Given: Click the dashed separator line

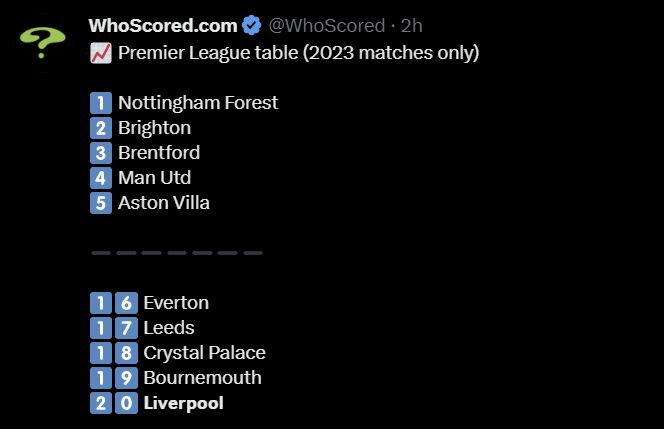Looking at the screenshot, I should (176, 253).
